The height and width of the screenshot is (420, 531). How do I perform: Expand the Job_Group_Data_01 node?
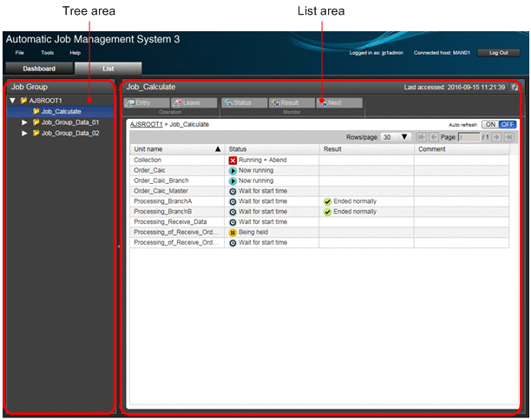click(x=24, y=122)
